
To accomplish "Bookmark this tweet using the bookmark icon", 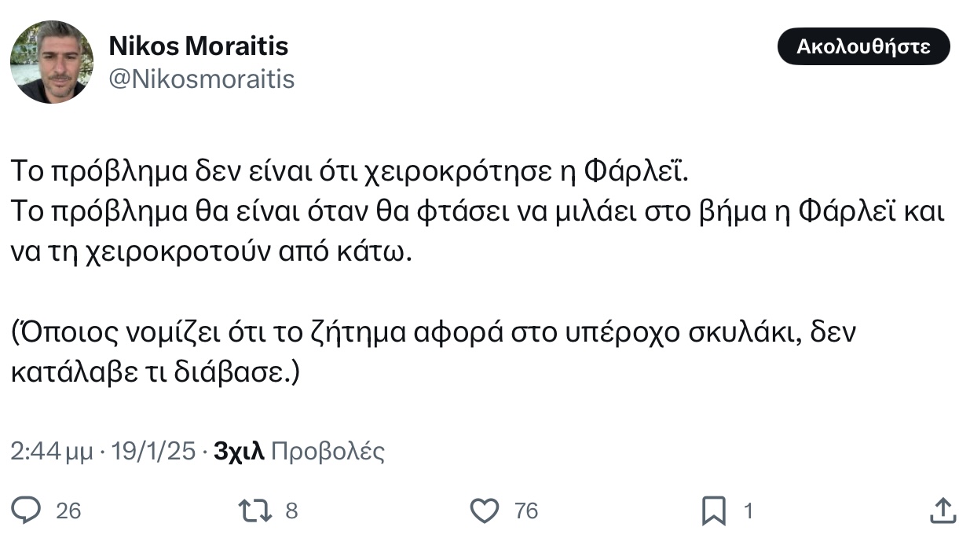I will [713, 512].
